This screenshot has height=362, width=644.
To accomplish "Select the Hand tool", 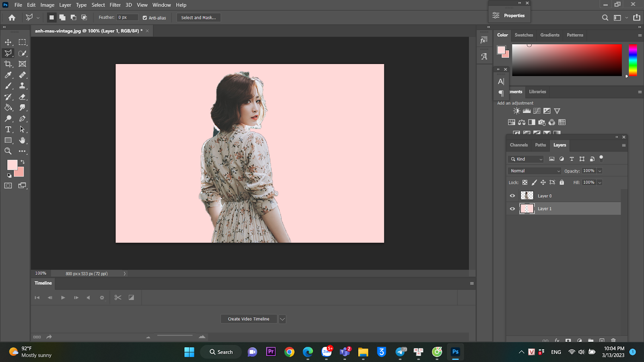I will [23, 140].
